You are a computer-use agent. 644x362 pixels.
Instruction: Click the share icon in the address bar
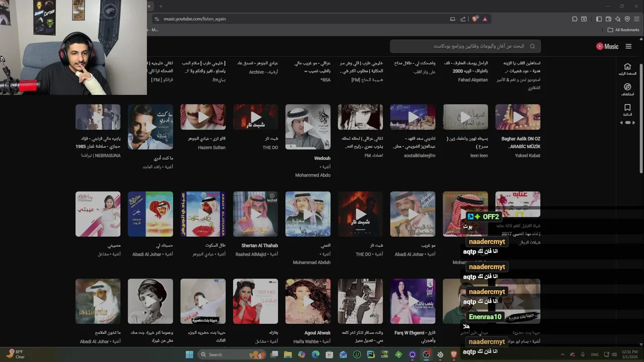click(x=463, y=19)
